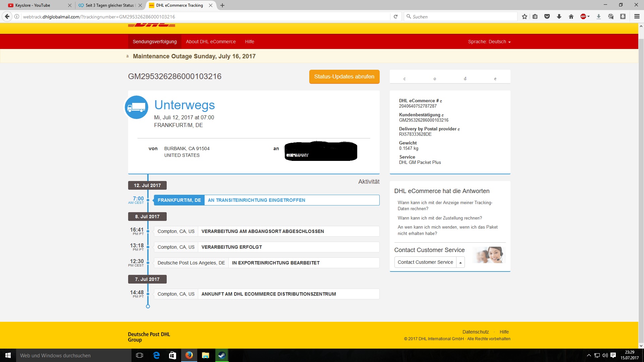Save page to Pocket
The width and height of the screenshot is (644, 362).
pyautogui.click(x=547, y=16)
